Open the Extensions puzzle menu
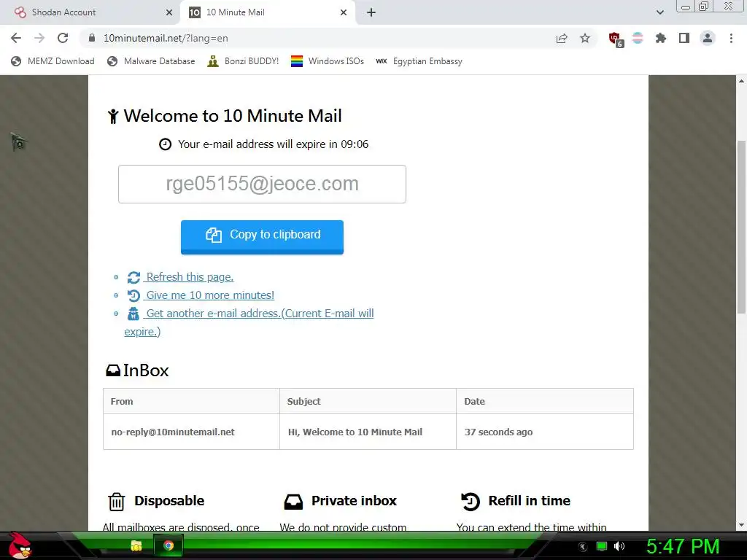 (x=661, y=38)
